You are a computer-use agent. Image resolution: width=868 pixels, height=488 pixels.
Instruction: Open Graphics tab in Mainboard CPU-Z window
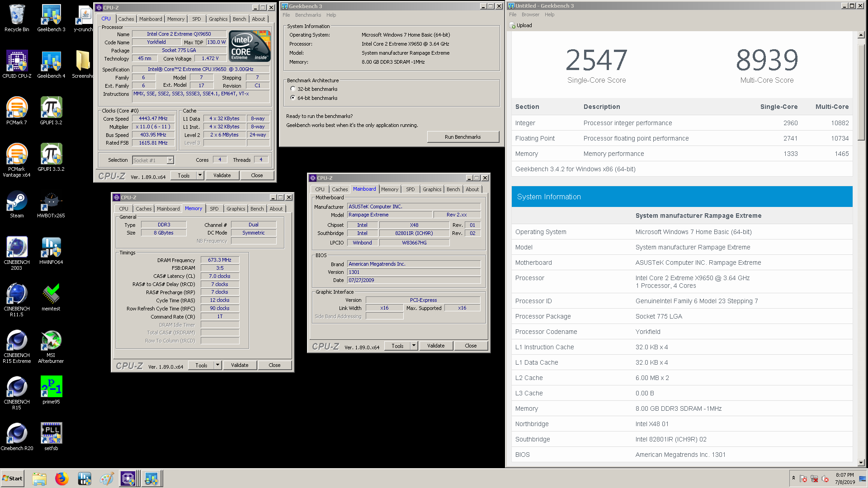pyautogui.click(x=432, y=189)
